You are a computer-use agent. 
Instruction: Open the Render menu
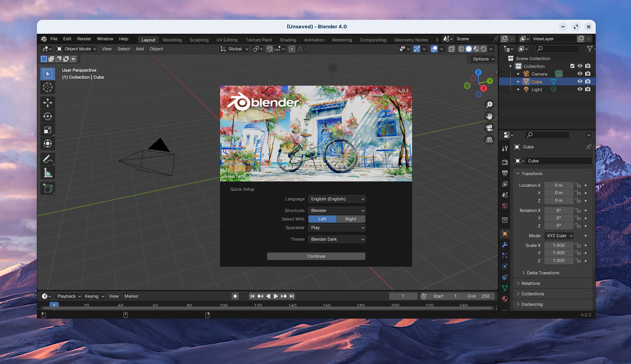(84, 39)
